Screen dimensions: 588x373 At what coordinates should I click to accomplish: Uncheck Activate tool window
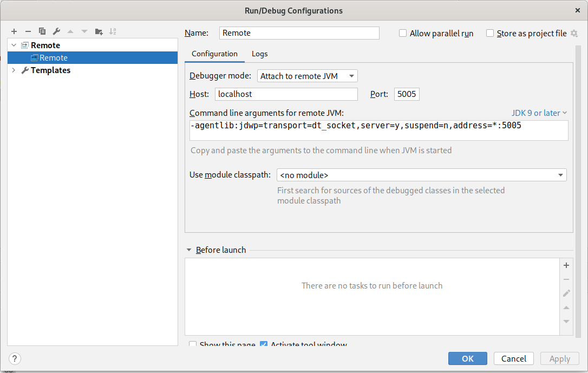pos(264,344)
